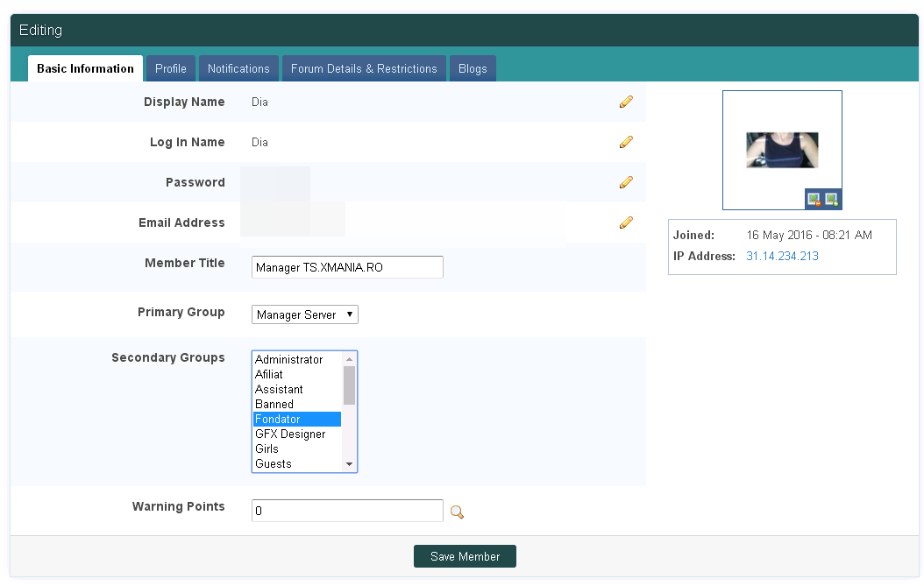Edit the Log In Name with pencil icon
The height and width of the screenshot is (586, 924).
pos(626,142)
